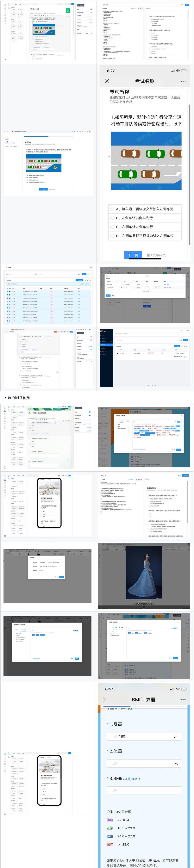Select option A 每车道一辆依次交替驶入左侧车道
The width and height of the screenshot is (194, 868).
(145, 209)
